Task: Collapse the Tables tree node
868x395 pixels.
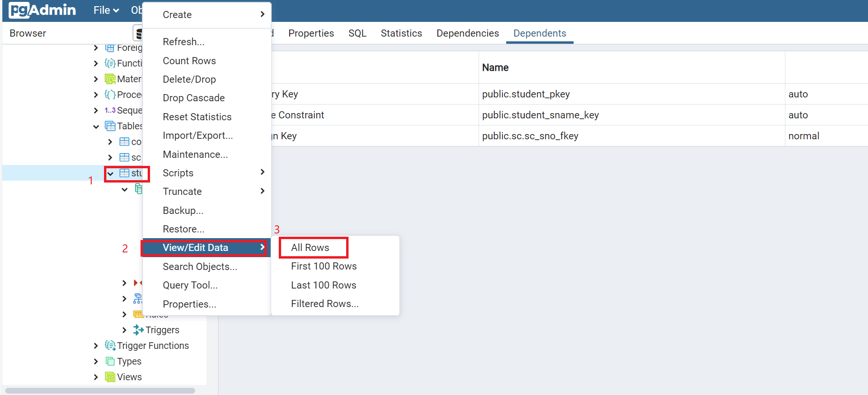Action: (x=96, y=126)
